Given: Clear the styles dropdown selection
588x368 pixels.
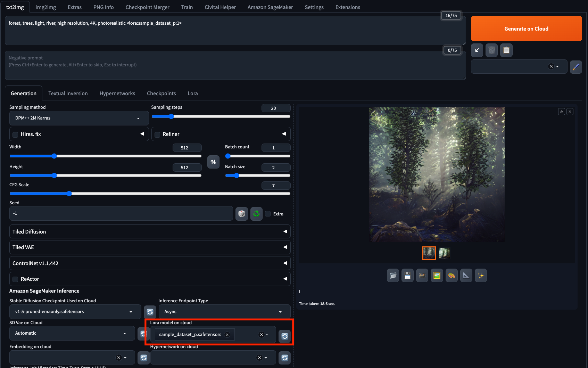Looking at the screenshot, I should [551, 66].
